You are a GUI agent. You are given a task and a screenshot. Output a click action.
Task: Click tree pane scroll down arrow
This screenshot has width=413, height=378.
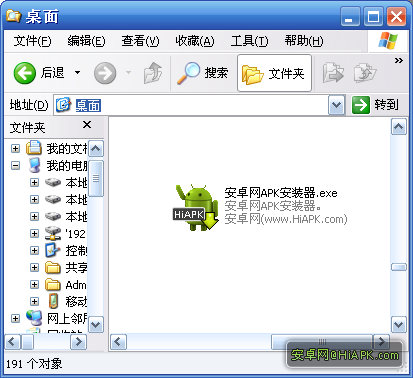click(x=96, y=325)
